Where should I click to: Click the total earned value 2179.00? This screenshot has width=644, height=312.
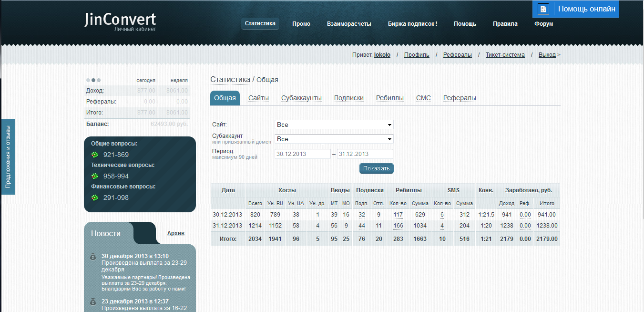tap(547, 239)
